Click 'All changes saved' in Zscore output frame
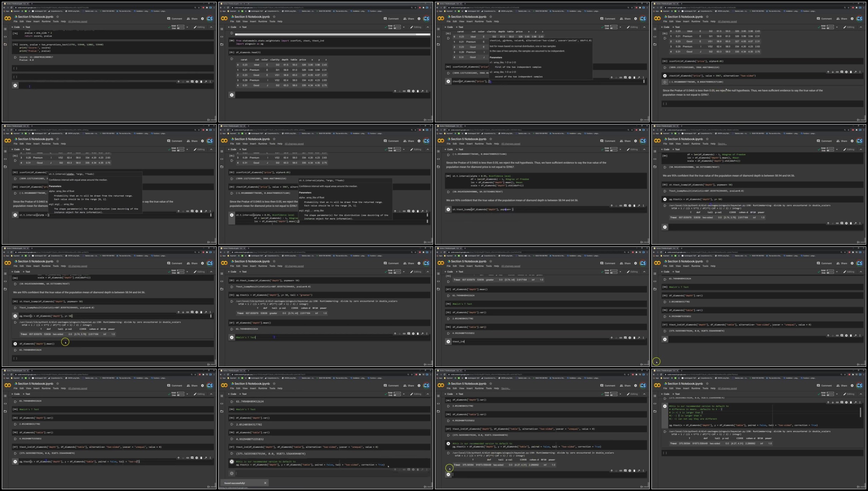The width and height of the screenshot is (868, 491). (78, 21)
